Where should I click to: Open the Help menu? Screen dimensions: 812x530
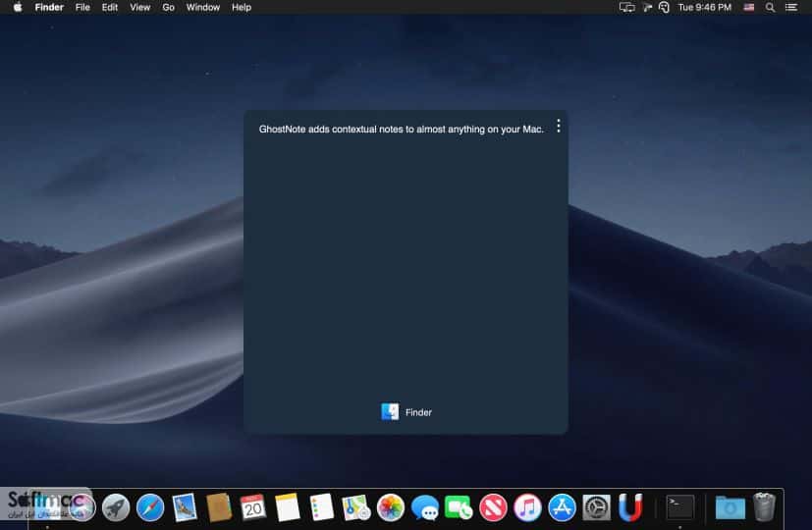tap(242, 7)
